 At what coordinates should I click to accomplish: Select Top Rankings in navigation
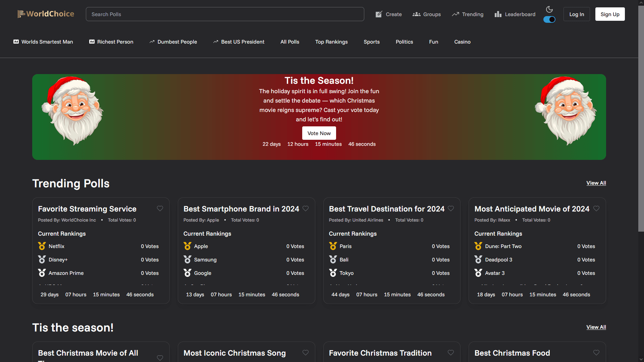pos(331,42)
